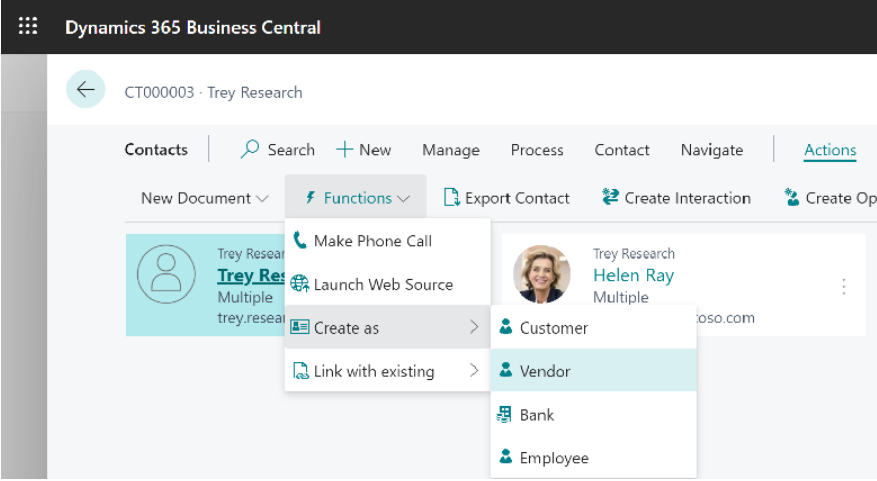Expand the Link with existing submenu arrow
The width and height of the screenshot is (877, 481).
click(x=474, y=370)
